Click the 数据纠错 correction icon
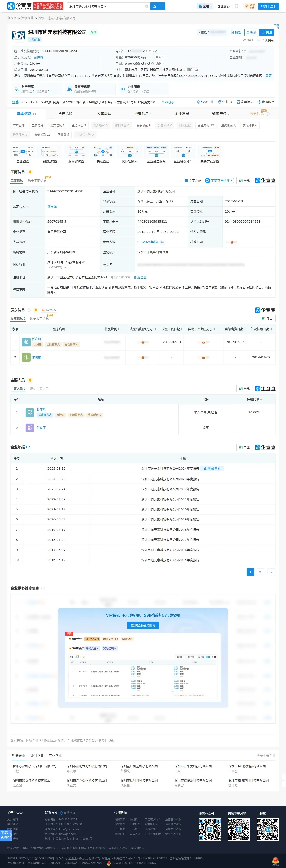Viewport: 286px width, 868px height. click(x=259, y=102)
